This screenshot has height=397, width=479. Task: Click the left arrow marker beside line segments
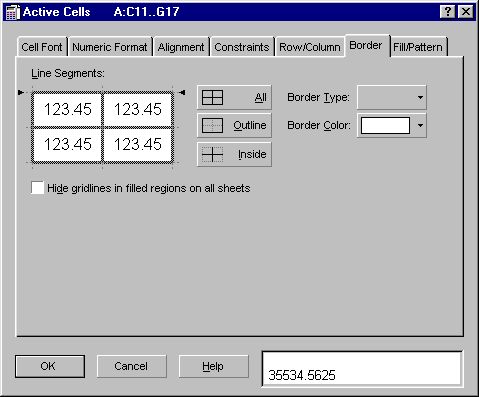21,92
